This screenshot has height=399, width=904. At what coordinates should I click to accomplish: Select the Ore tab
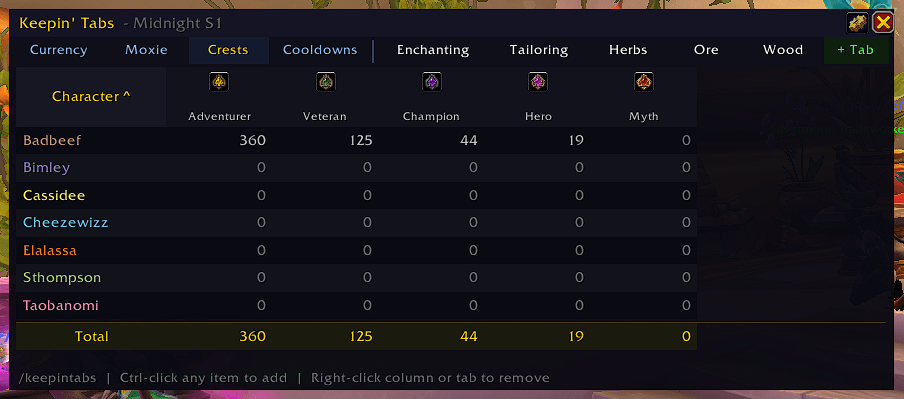pos(706,50)
